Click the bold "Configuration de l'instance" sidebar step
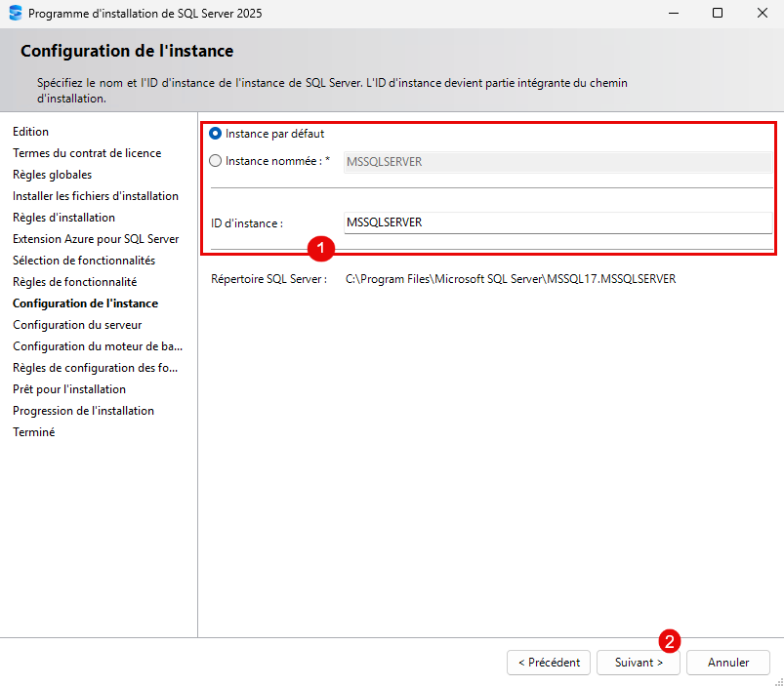The image size is (784, 686). point(86,303)
